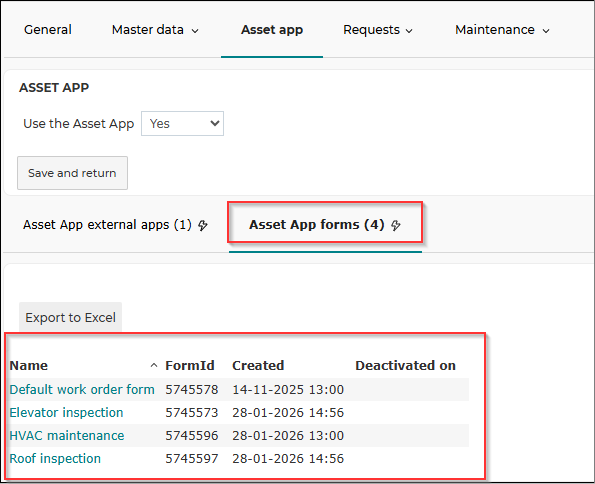Expand the Maintenance menu chevron
The width and height of the screenshot is (595, 484).
[x=546, y=31]
